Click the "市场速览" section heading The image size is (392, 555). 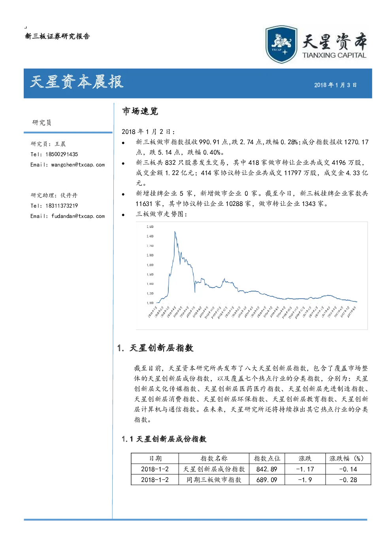pyautogui.click(x=140, y=111)
